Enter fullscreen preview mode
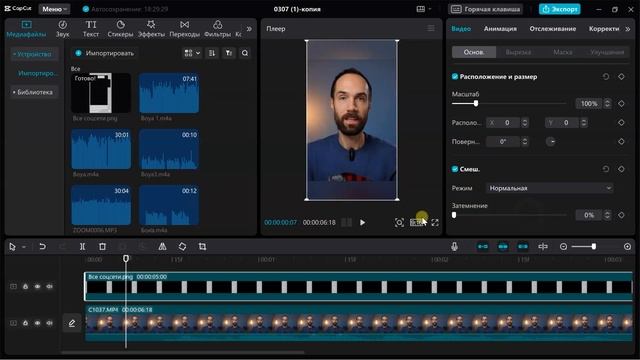Screen dimensions: 640x360 (x=435, y=222)
